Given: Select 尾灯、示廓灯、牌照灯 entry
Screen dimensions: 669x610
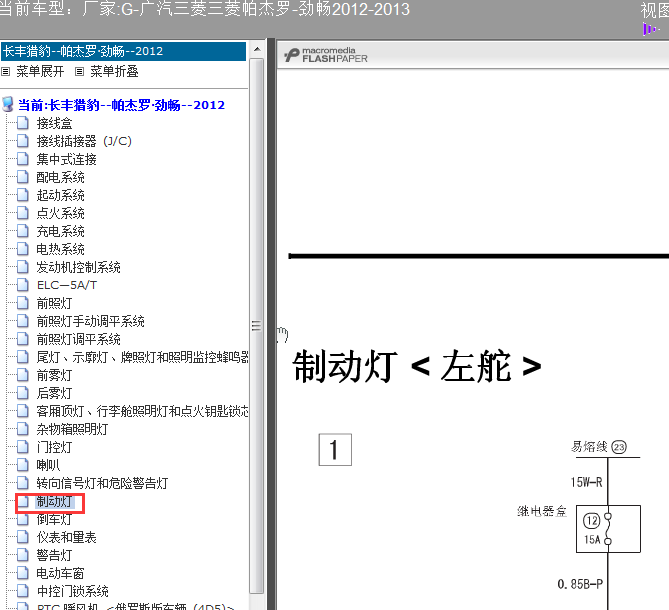Looking at the screenshot, I should pyautogui.click(x=142, y=357).
